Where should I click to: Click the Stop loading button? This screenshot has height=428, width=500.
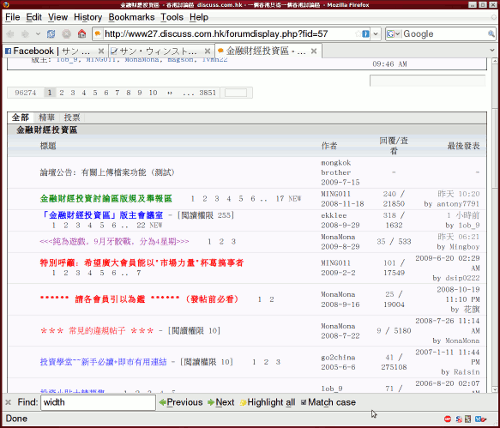point(67,34)
